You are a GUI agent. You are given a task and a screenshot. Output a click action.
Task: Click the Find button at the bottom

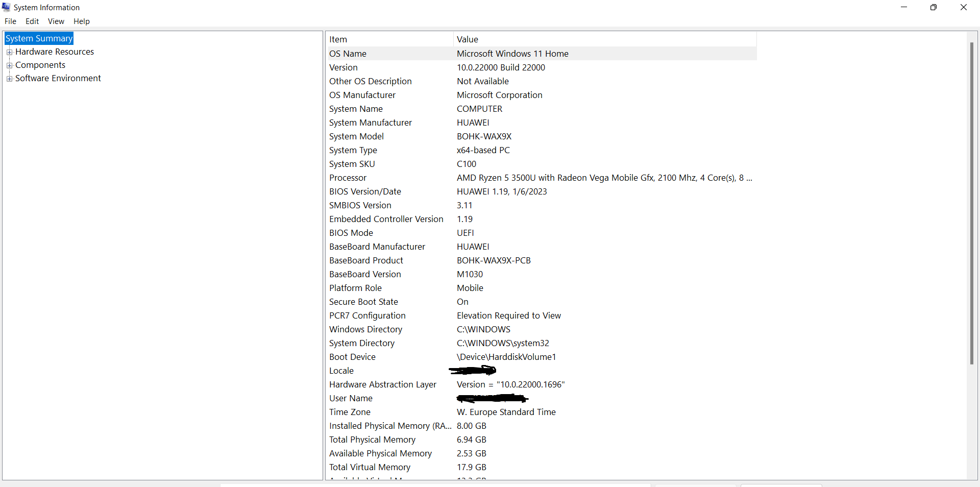point(695,485)
